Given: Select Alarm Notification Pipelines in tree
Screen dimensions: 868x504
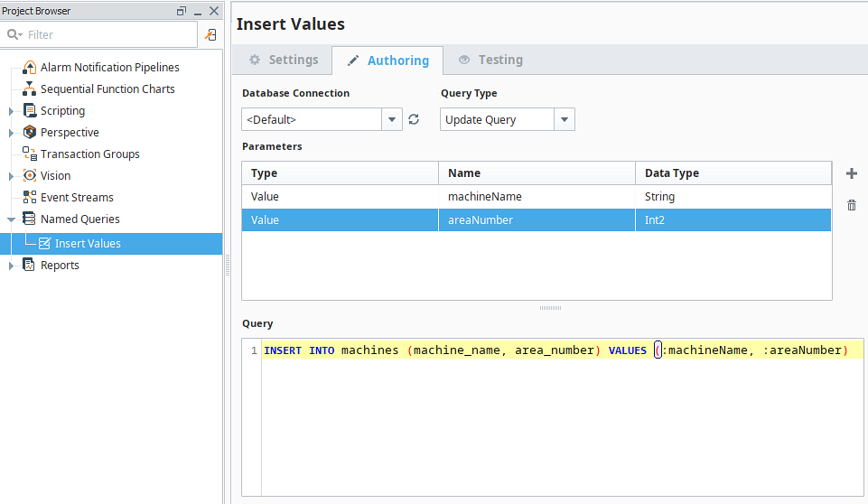Looking at the screenshot, I should point(109,67).
